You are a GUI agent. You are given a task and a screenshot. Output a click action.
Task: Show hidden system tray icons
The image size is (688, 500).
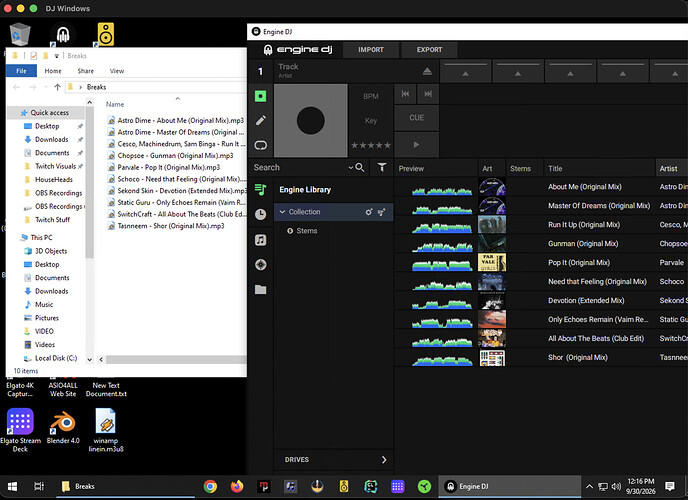[x=589, y=486]
